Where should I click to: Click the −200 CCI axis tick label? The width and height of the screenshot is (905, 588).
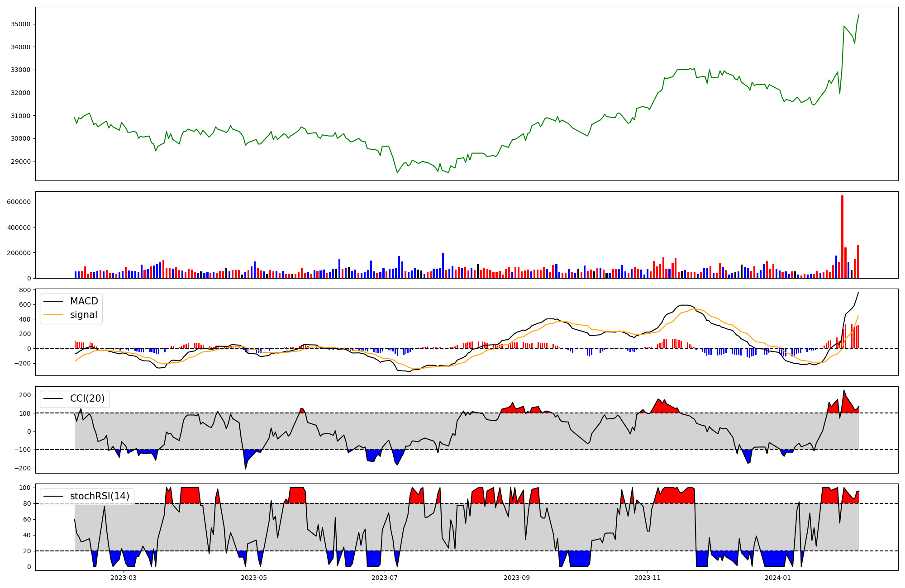(x=22, y=468)
